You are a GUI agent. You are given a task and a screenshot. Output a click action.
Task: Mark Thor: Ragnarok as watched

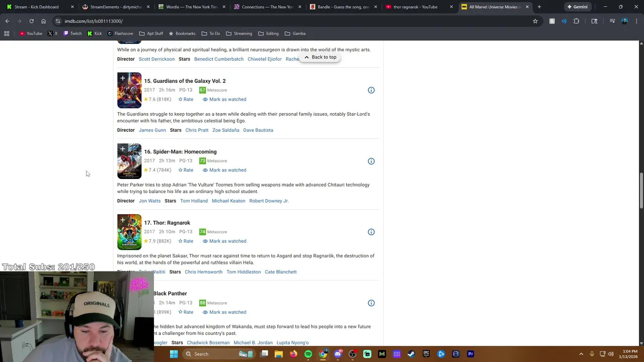224,241
